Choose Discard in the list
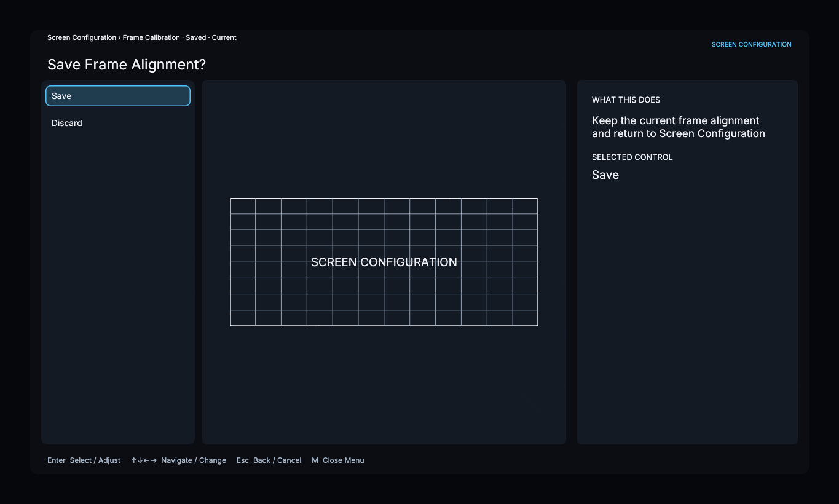The width and height of the screenshot is (839, 504). click(118, 123)
